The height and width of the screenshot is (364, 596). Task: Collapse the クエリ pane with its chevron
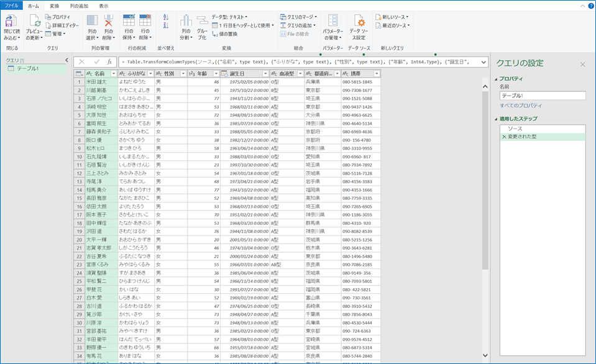(x=67, y=60)
